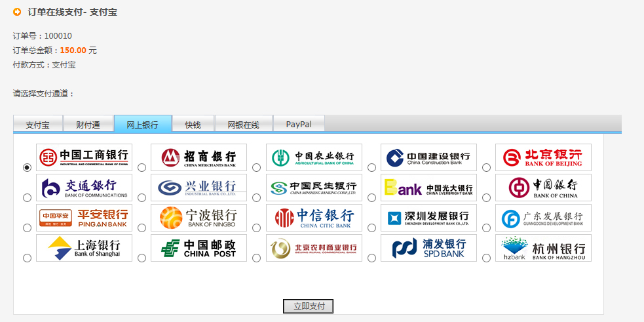Click the SPD Bank logo

[428, 248]
